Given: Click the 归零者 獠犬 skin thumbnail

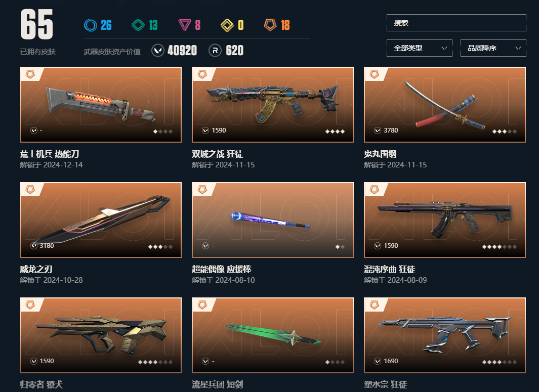Looking at the screenshot, I should click(x=101, y=335).
